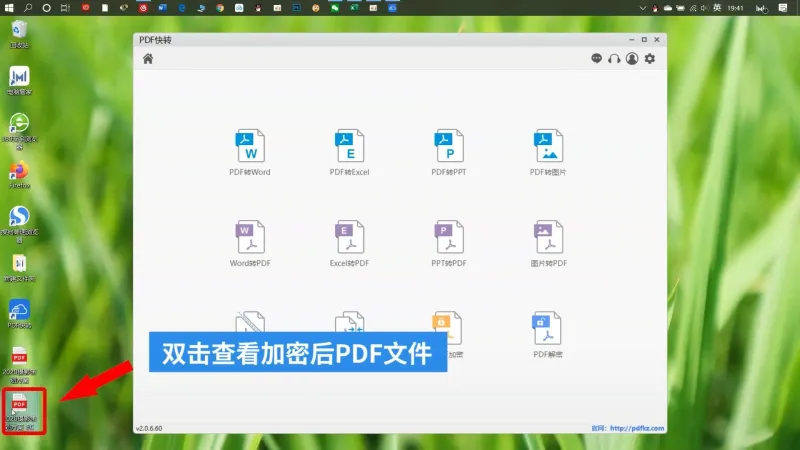Open Cortana circle in taskbar

pyautogui.click(x=46, y=8)
